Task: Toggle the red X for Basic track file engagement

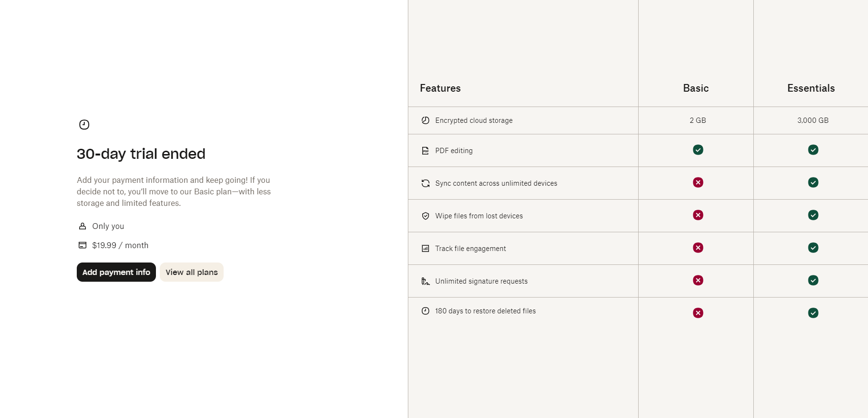Action: point(697,248)
